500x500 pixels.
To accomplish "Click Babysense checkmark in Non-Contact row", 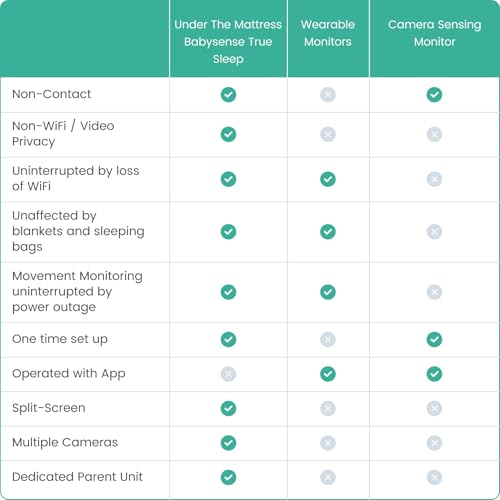I will tap(228, 95).
